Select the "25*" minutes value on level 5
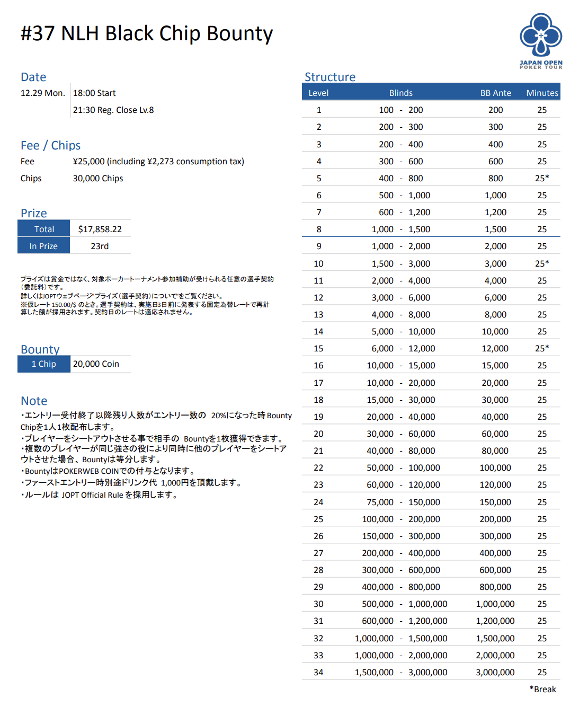This screenshot has height=706, width=588. (x=542, y=178)
